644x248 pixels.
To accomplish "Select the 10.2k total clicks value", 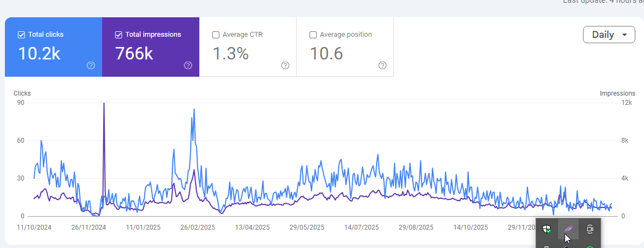I will pyautogui.click(x=39, y=53).
